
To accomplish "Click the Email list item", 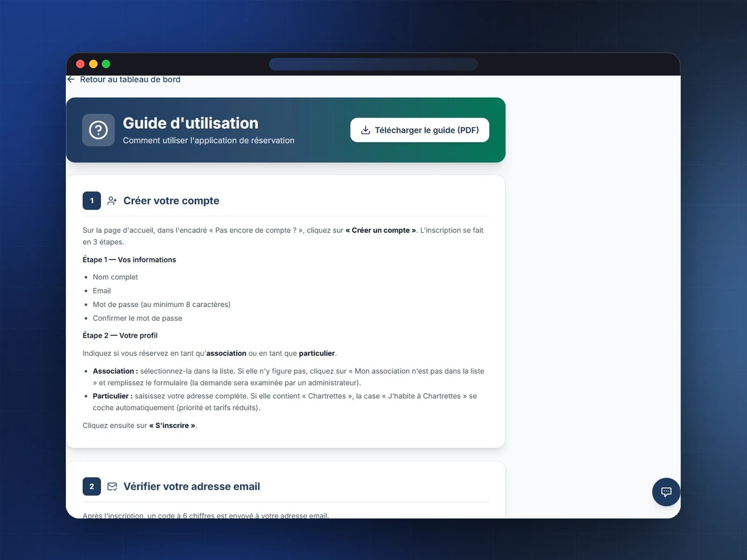I will [102, 291].
